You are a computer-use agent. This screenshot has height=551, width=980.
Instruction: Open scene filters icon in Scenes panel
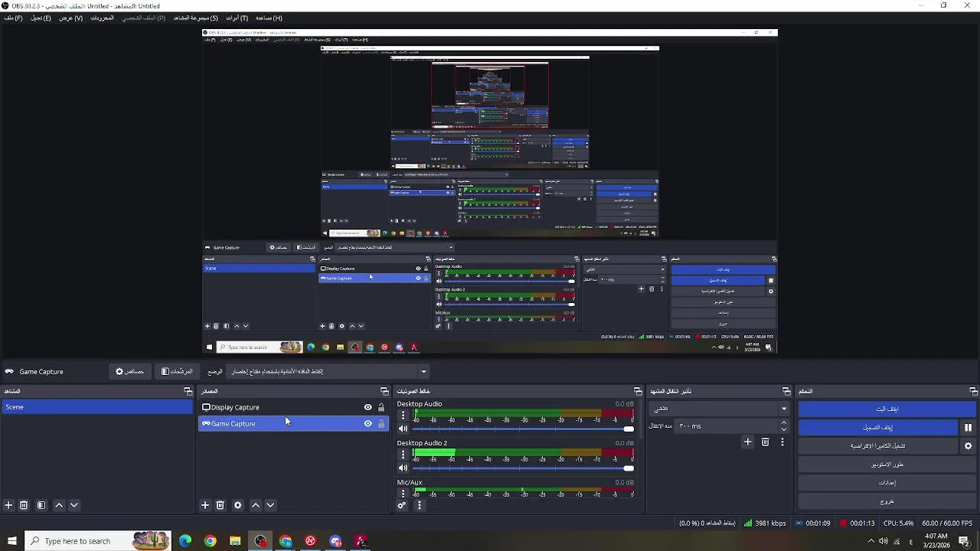41,505
